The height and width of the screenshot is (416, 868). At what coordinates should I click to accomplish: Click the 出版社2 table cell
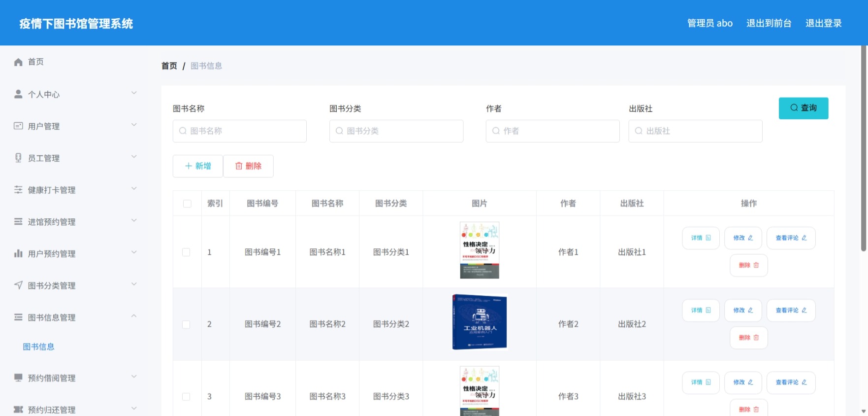tap(632, 324)
